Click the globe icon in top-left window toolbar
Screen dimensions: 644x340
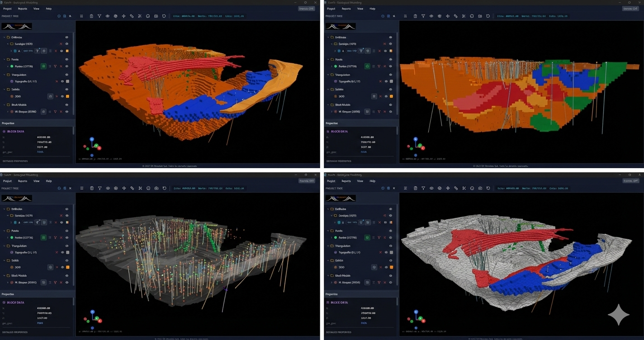tap(116, 16)
